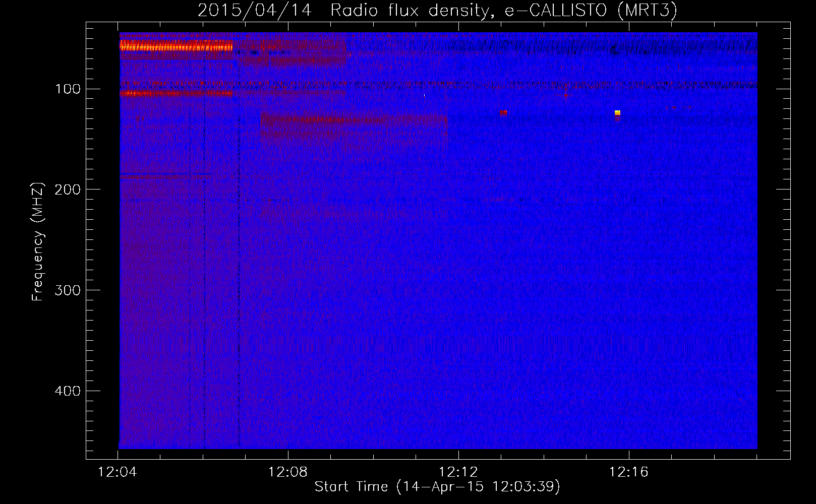Click the 400 frequency tick label

point(68,391)
